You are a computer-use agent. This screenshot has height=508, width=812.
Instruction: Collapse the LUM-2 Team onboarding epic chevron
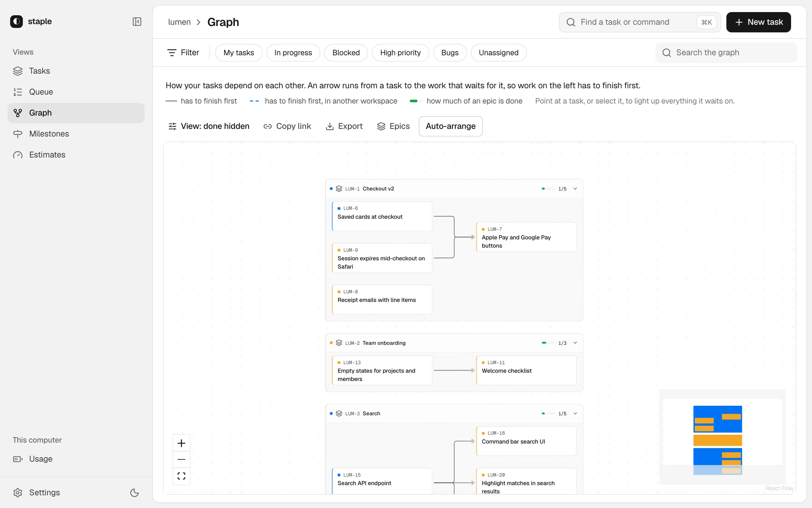pyautogui.click(x=575, y=343)
